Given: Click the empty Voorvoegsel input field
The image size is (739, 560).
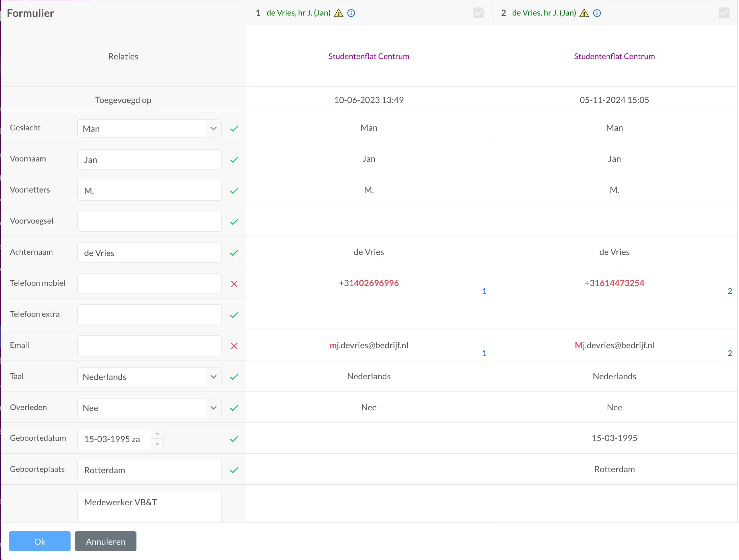Looking at the screenshot, I should [149, 221].
